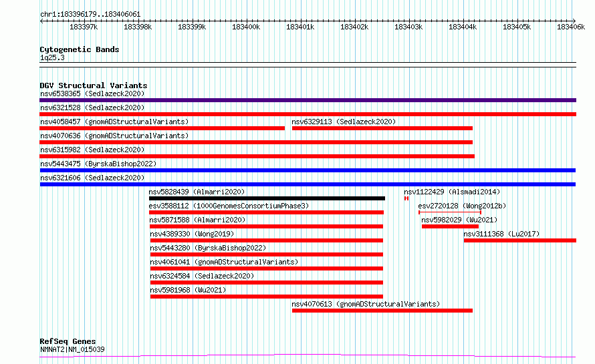Select the red bar under nsv5982029

coord(450,226)
